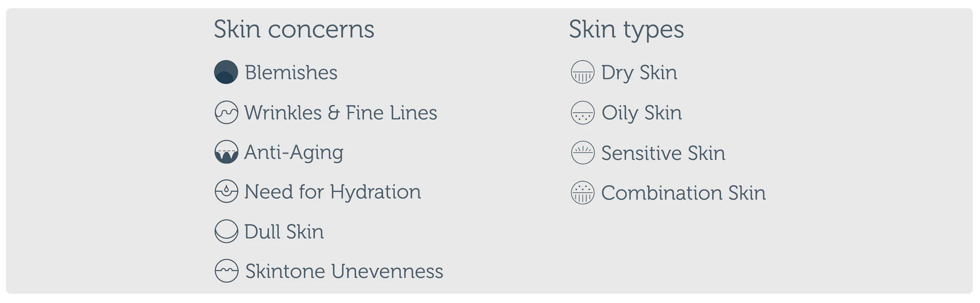The height and width of the screenshot is (303, 980).
Task: Click the Wrinkles & Fine Lines icon
Action: click(226, 113)
